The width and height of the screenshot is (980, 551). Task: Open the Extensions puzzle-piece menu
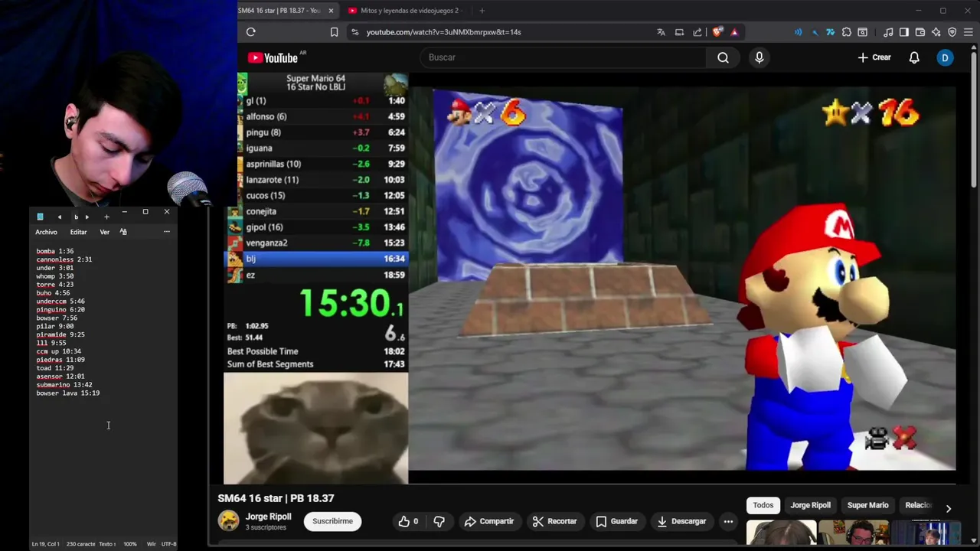846,32
